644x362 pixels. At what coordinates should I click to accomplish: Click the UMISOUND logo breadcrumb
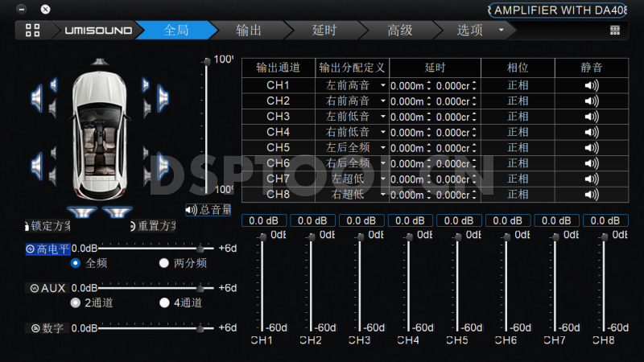pos(98,31)
